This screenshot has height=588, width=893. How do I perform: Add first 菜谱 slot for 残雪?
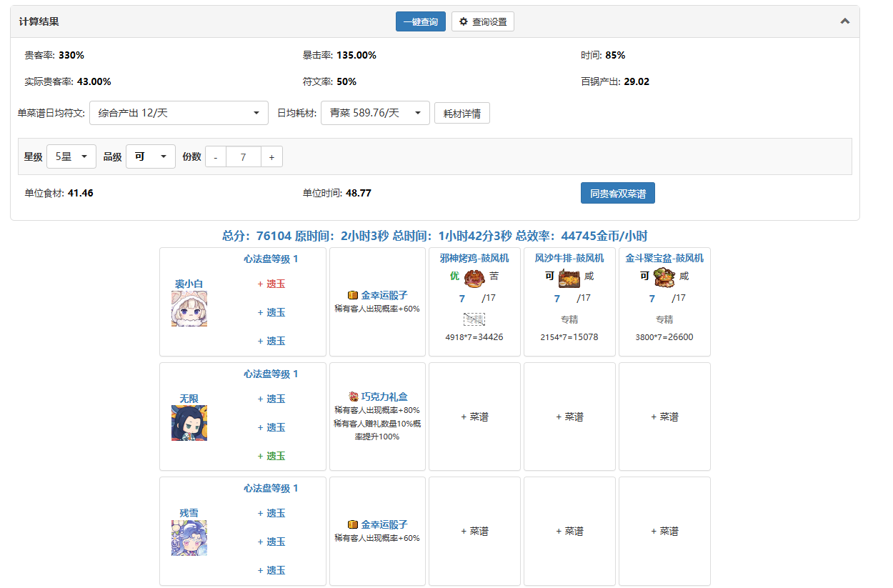click(x=474, y=531)
